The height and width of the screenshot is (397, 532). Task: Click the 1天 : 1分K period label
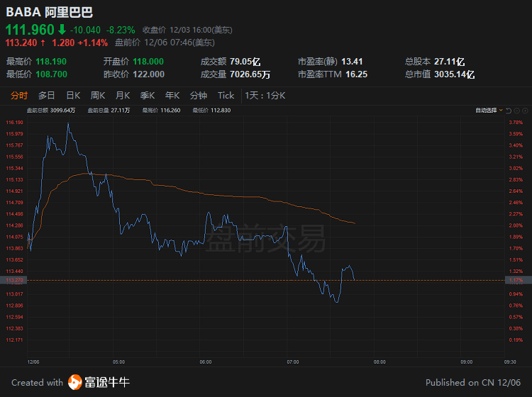click(x=265, y=96)
